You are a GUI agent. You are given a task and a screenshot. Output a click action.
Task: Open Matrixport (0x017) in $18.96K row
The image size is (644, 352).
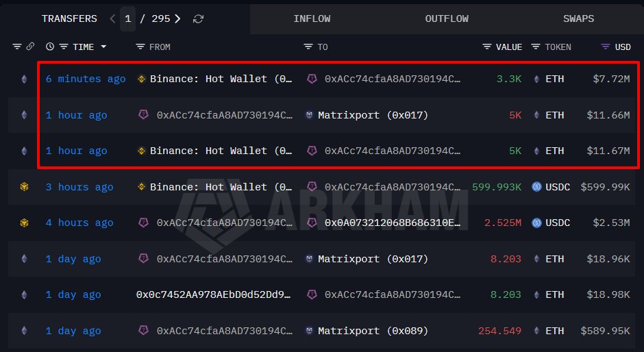pos(373,259)
